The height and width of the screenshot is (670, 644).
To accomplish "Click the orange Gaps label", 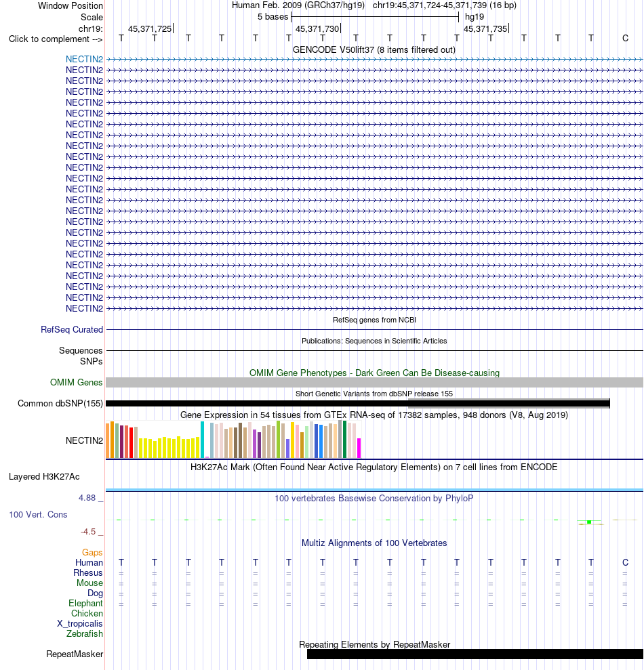I will (92, 553).
